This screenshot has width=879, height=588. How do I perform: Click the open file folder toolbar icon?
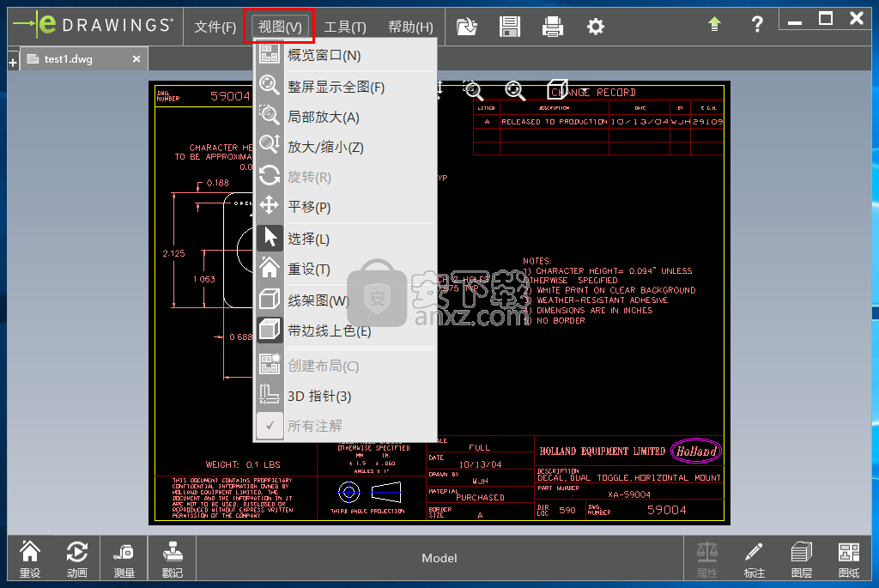point(466,27)
